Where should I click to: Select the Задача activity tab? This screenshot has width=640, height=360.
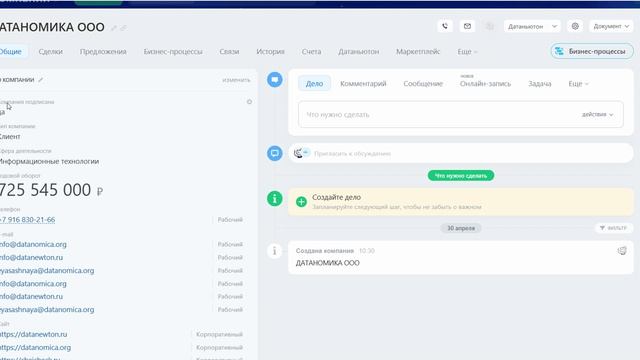(540, 84)
